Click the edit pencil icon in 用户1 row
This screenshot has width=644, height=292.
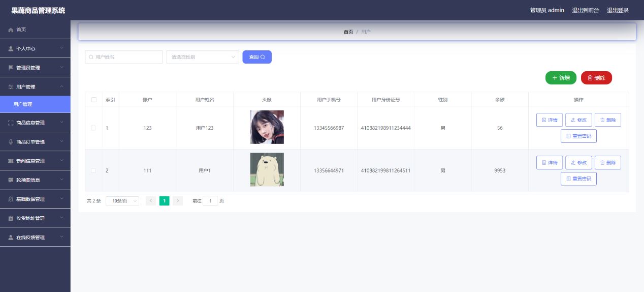pyautogui.click(x=573, y=163)
